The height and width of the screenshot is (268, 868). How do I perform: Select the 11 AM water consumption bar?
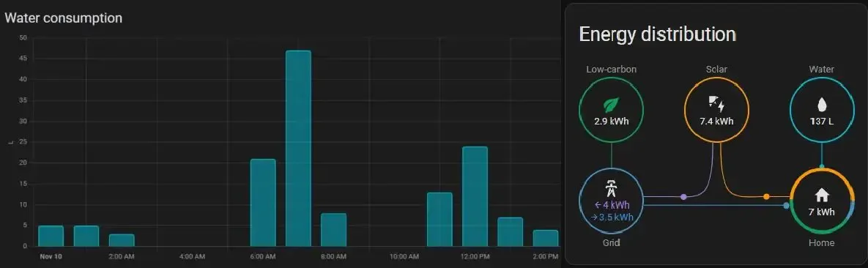pyautogui.click(x=439, y=219)
